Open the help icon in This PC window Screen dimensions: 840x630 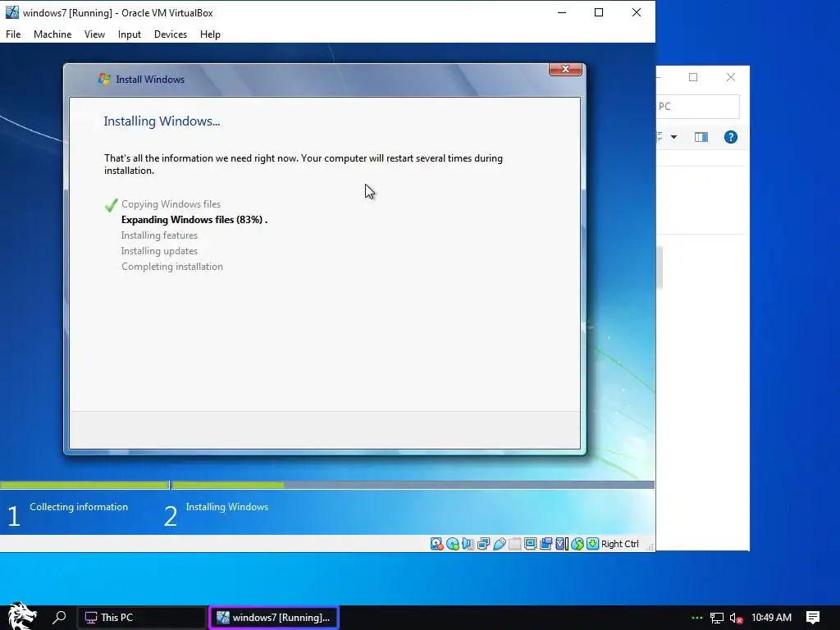coord(731,137)
